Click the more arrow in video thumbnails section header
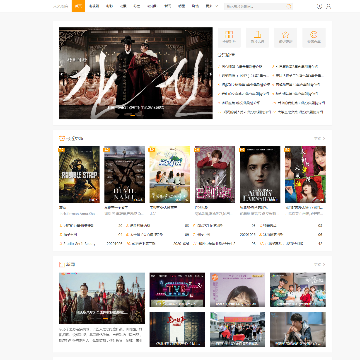This screenshot has height=360, width=360. click(320, 264)
